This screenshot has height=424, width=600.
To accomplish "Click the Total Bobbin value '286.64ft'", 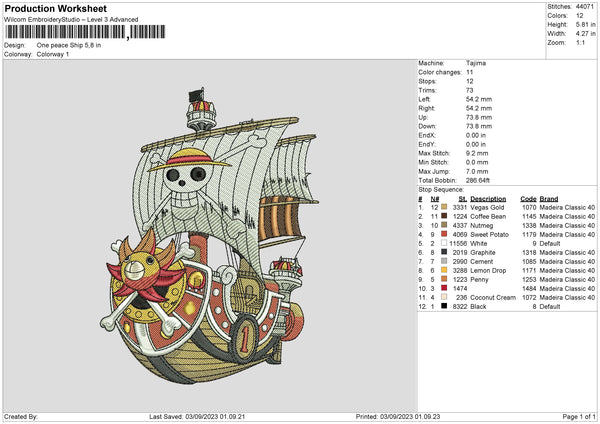I will (478, 180).
